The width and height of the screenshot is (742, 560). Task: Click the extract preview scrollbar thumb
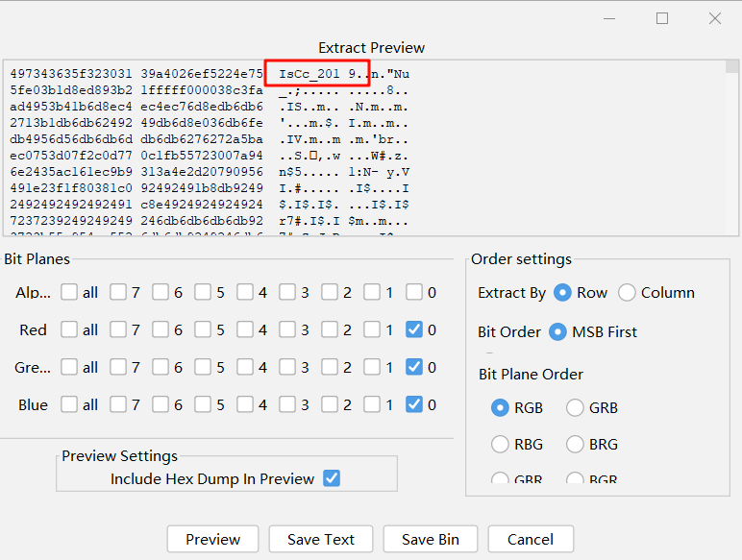click(731, 66)
